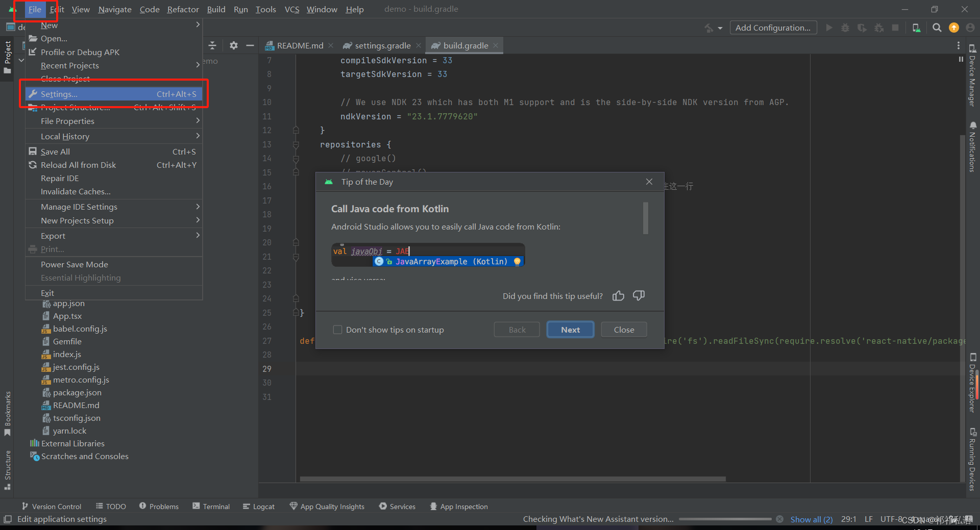
Task: Click Next button in tip dialog
Action: click(x=570, y=330)
